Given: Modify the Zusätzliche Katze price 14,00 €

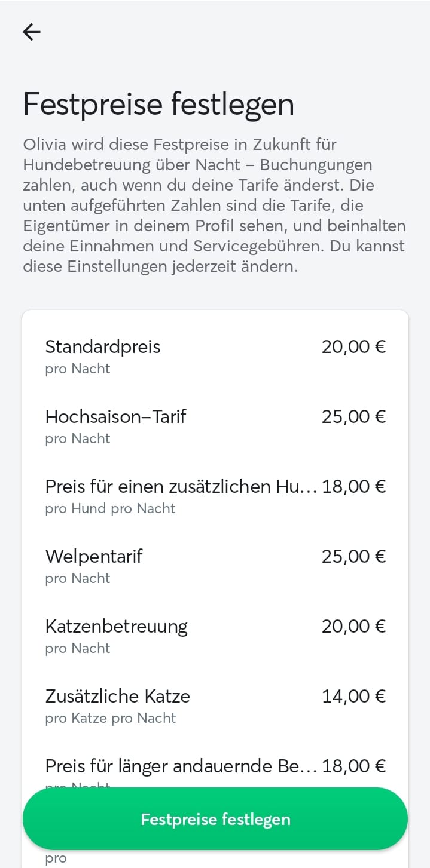Looking at the screenshot, I should pos(353,697).
